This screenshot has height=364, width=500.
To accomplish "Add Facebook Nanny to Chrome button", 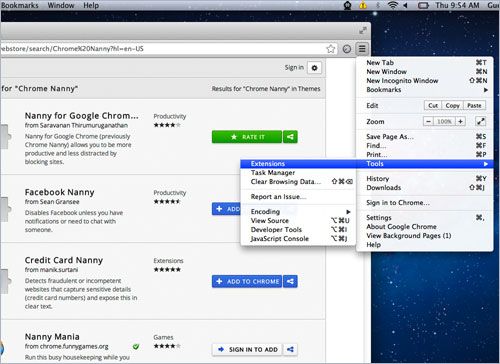I will (x=226, y=209).
